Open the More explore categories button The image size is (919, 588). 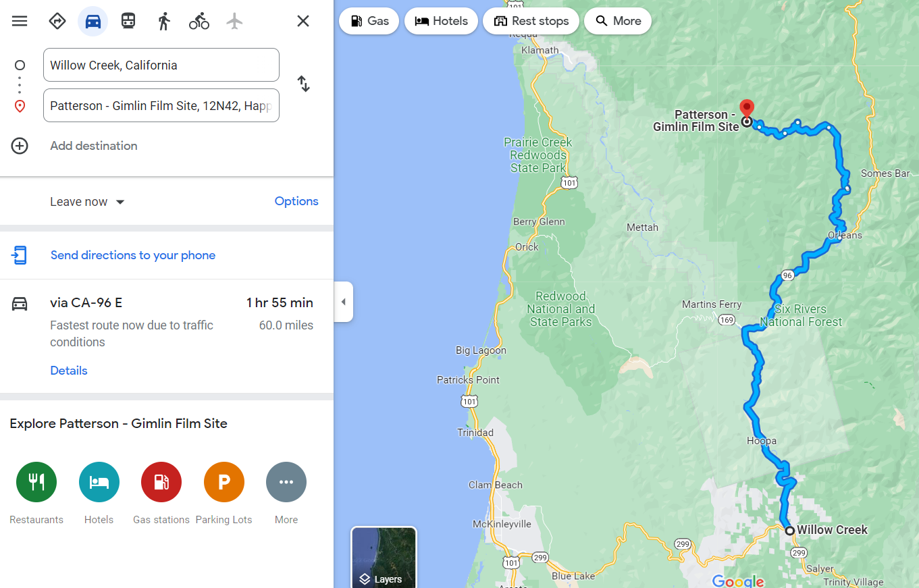[286, 482]
